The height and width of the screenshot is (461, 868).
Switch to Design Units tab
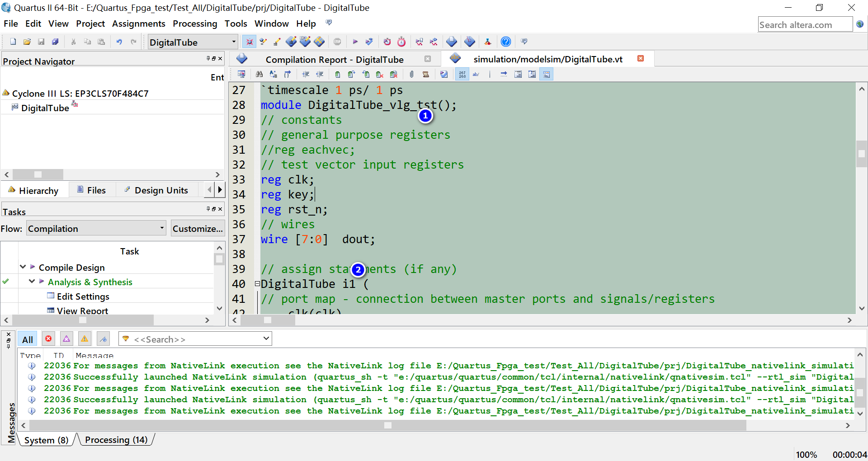[x=157, y=190]
